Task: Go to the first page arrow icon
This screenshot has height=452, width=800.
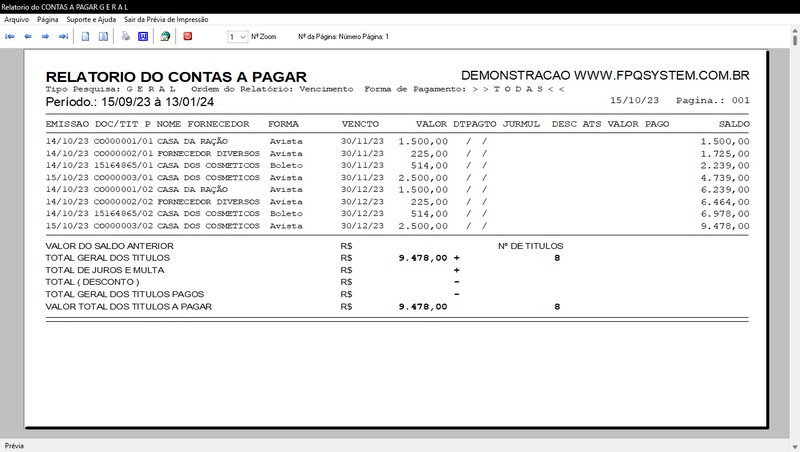Action: [10, 37]
